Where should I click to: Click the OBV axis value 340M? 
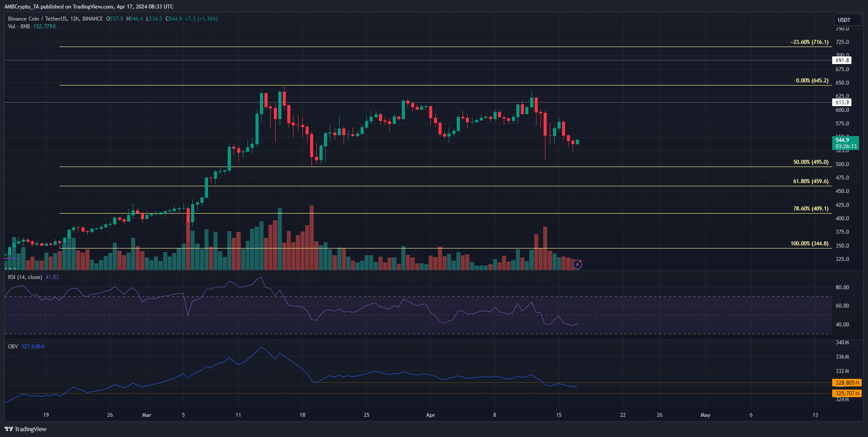tap(842, 343)
